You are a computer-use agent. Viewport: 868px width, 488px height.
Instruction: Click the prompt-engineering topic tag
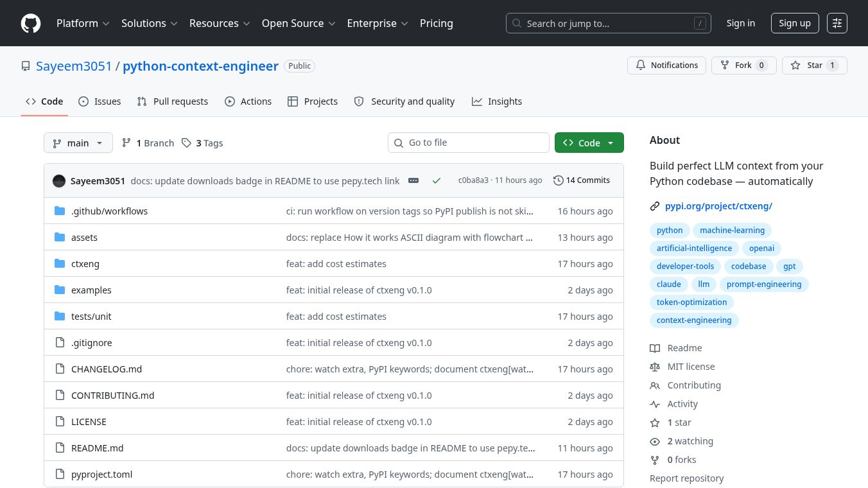pos(764,284)
